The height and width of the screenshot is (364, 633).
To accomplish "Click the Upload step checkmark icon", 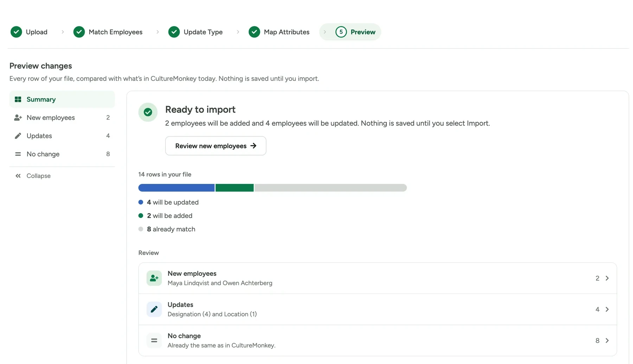I will coord(16,32).
